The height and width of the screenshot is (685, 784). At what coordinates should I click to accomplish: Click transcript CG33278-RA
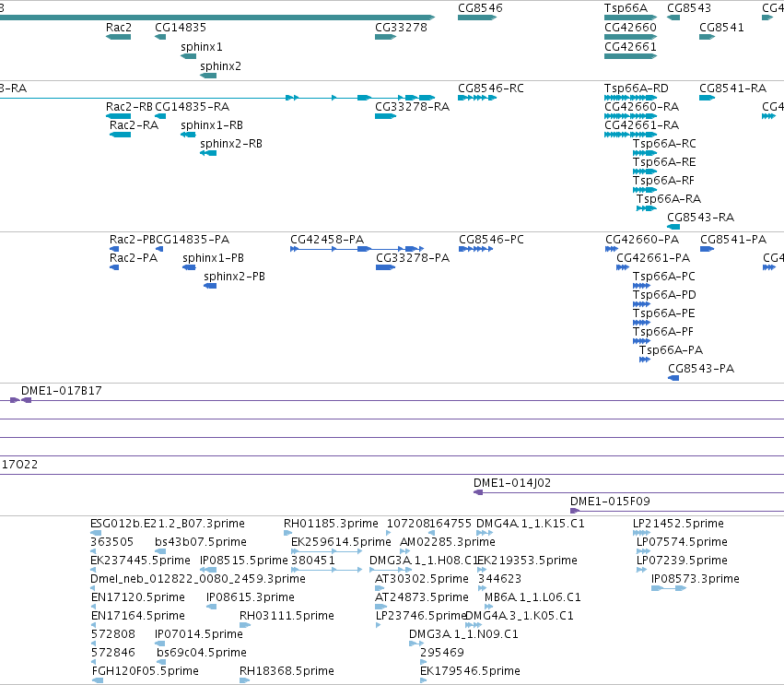point(385,116)
